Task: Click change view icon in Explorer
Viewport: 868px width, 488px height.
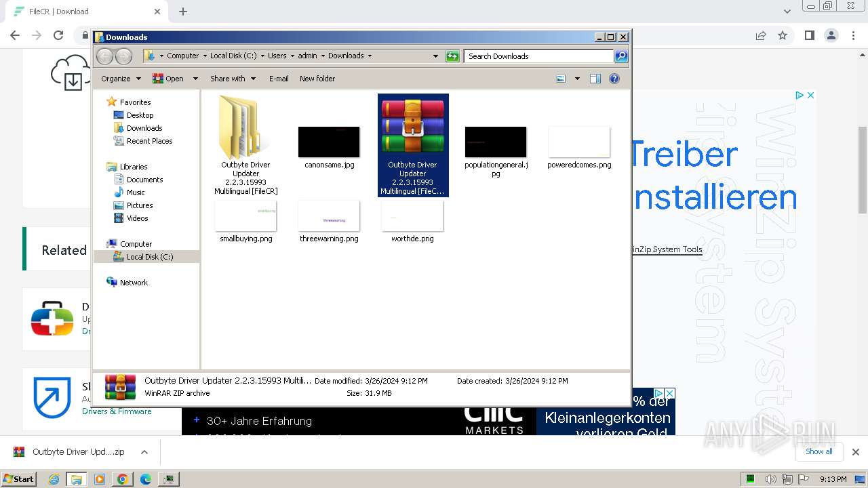Action: (x=561, y=79)
